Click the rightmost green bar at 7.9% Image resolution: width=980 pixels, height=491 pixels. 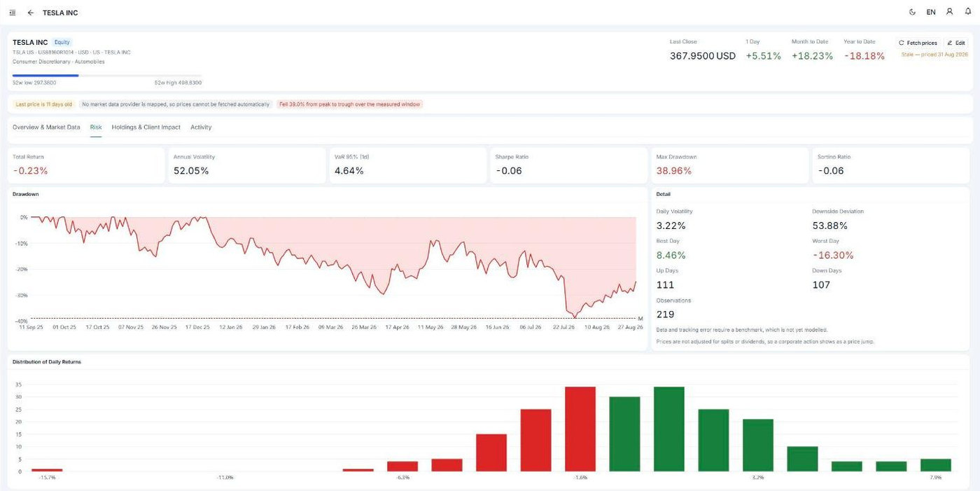coord(935,465)
